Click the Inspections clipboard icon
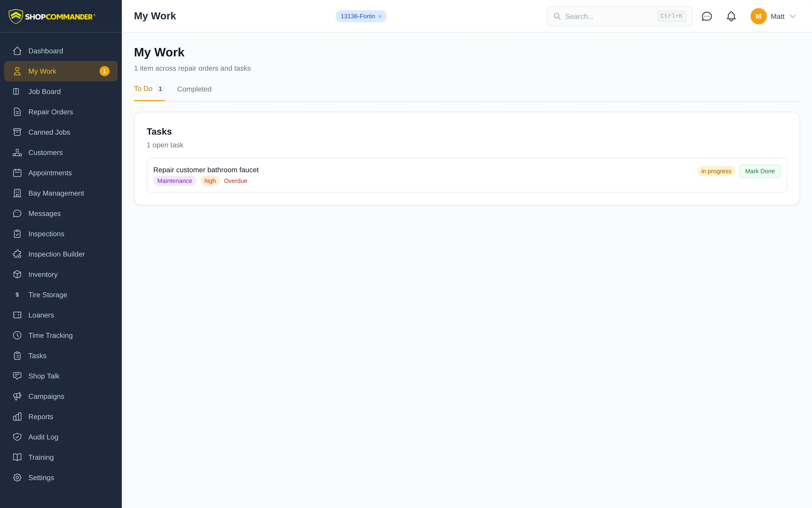This screenshot has width=812, height=508. click(x=17, y=234)
